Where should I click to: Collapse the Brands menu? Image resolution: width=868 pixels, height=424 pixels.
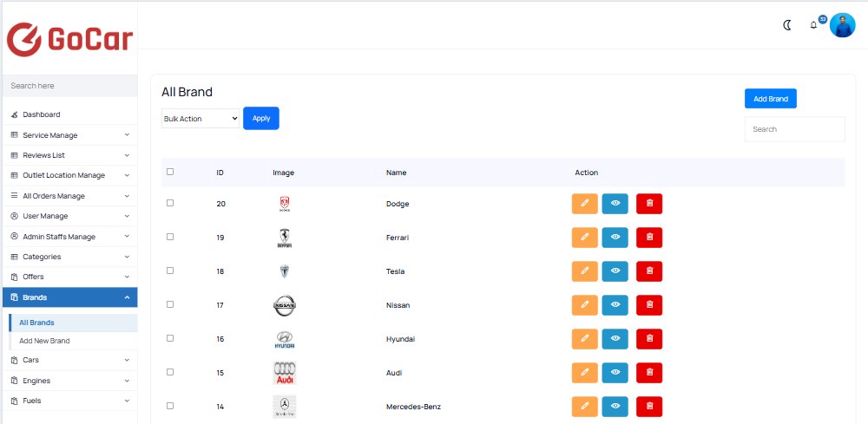[x=69, y=297]
